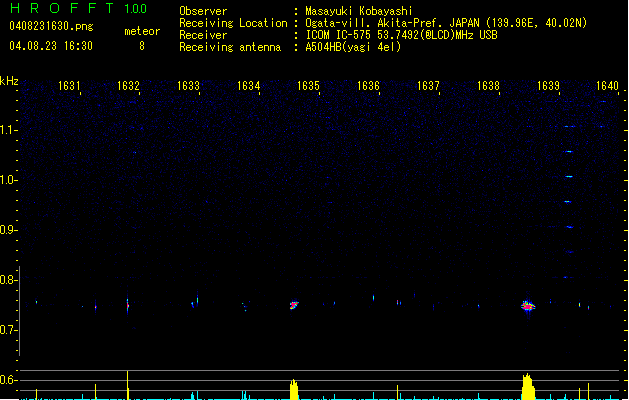Click the large meteor echo just before 1639

(528, 306)
